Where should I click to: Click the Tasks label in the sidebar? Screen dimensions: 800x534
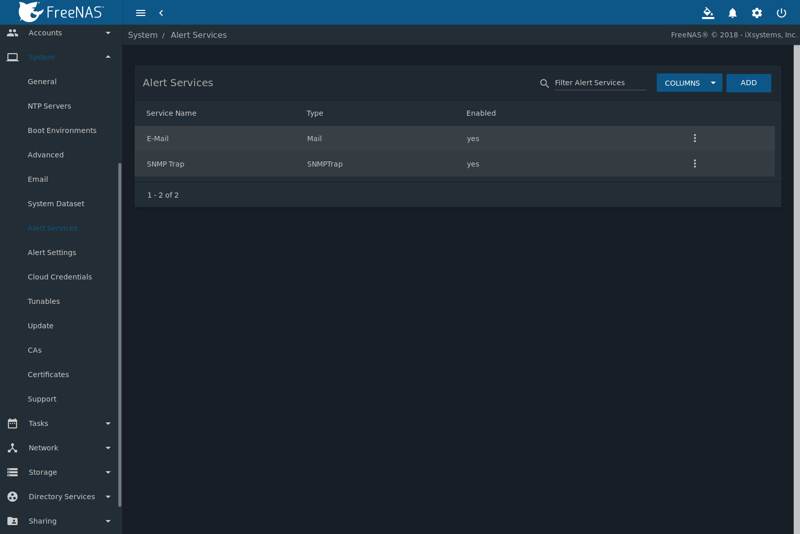coord(38,423)
